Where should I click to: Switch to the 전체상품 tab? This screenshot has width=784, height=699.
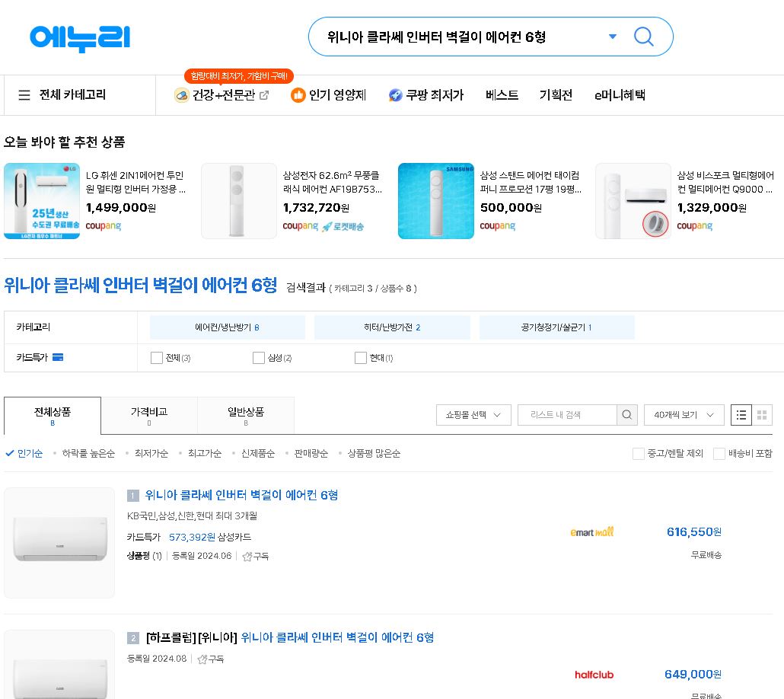tap(53, 415)
